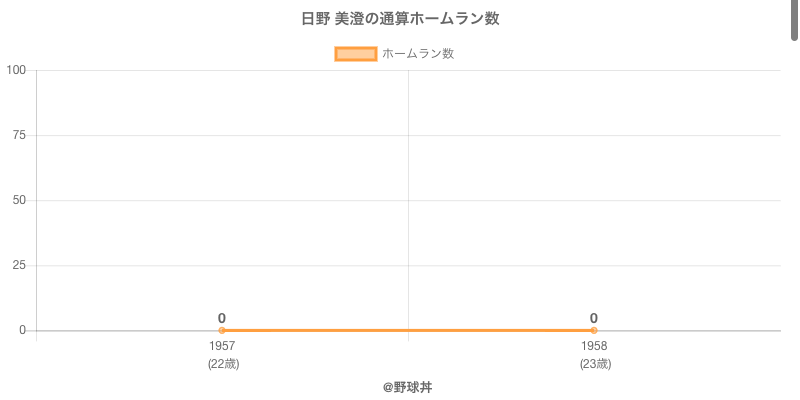Click the (22歳) age label
This screenshot has width=800, height=400.
point(223,364)
